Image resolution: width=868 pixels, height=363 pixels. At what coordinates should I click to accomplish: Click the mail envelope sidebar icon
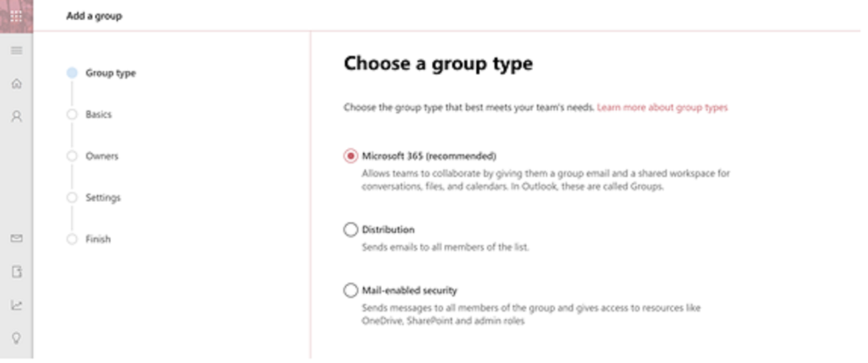coord(17,238)
